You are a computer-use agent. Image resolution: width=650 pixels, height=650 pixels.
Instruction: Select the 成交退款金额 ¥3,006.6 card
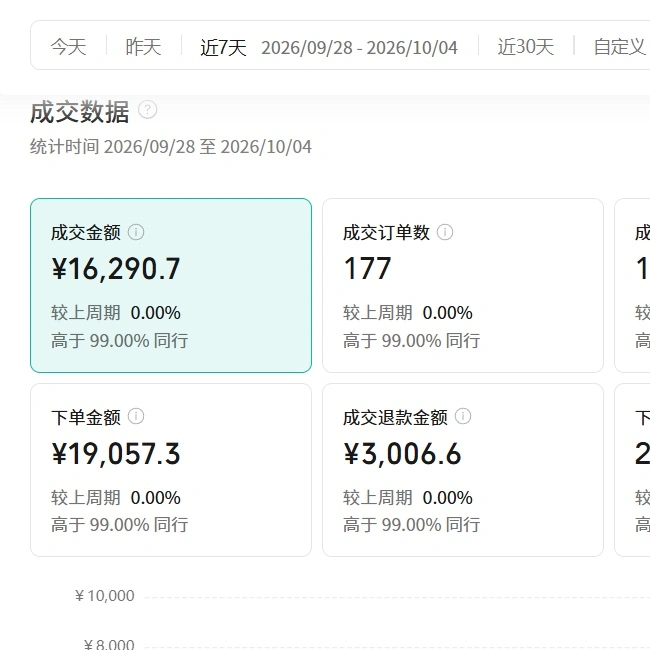click(x=463, y=470)
